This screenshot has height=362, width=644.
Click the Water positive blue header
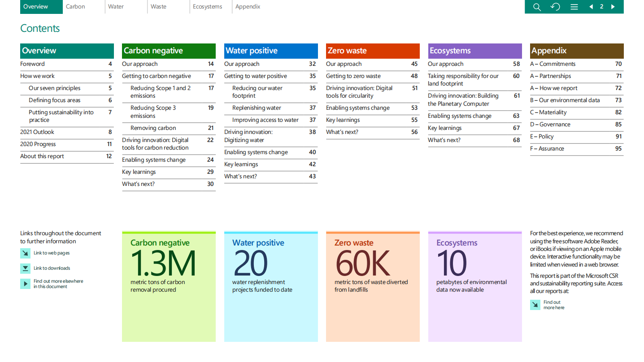(271, 51)
